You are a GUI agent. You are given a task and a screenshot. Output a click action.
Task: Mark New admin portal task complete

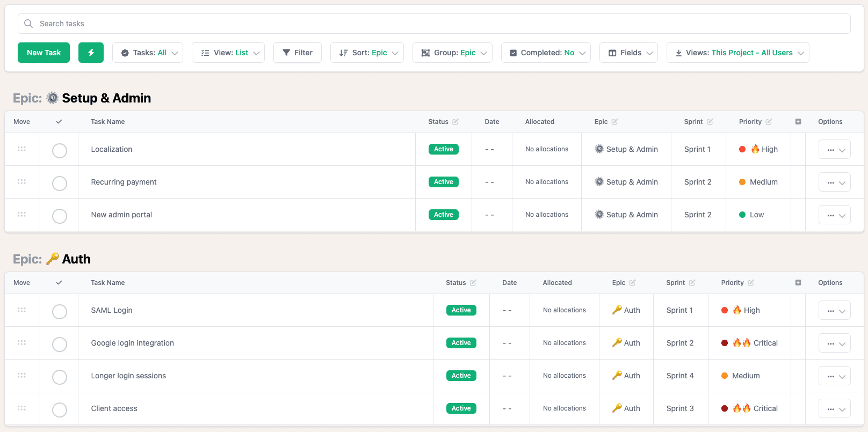click(x=60, y=216)
